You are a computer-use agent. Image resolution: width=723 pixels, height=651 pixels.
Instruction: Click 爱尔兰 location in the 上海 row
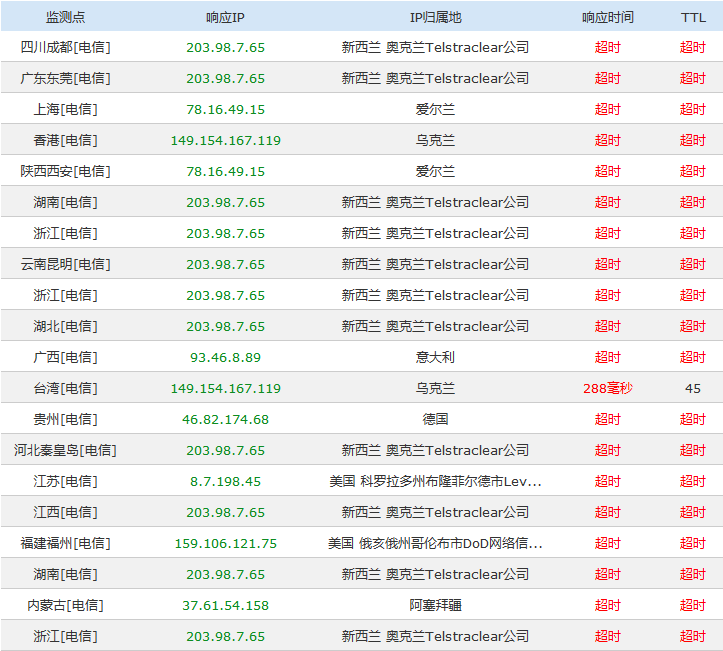435,109
